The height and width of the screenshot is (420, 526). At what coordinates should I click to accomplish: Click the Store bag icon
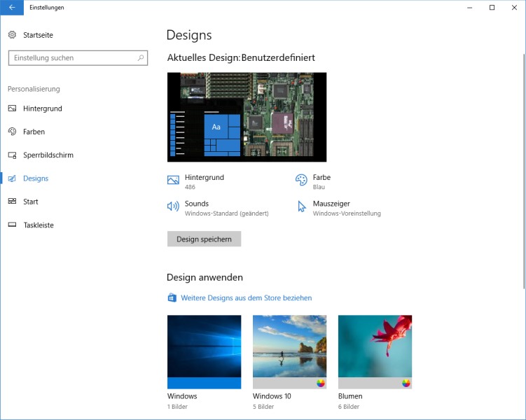click(x=172, y=297)
